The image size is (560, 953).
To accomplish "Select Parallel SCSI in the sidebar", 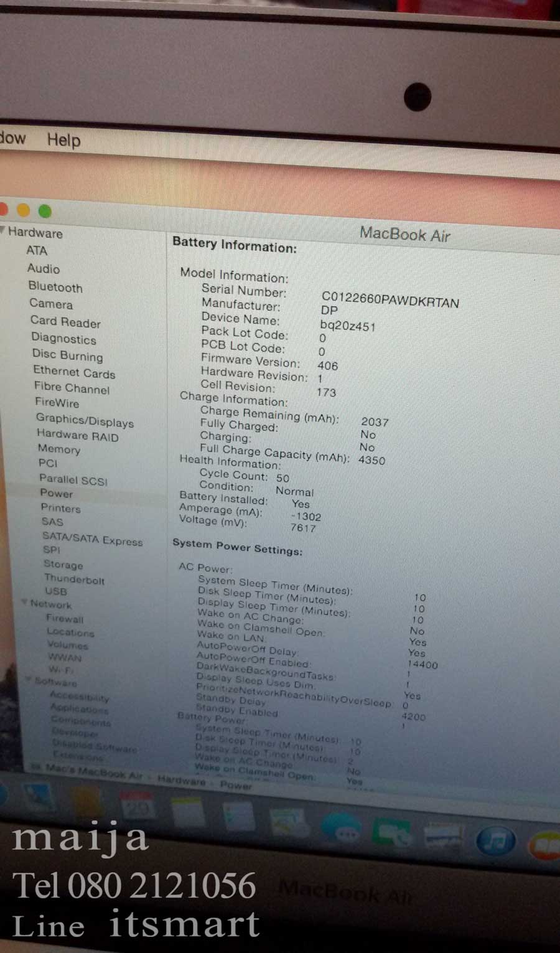I will point(73,479).
